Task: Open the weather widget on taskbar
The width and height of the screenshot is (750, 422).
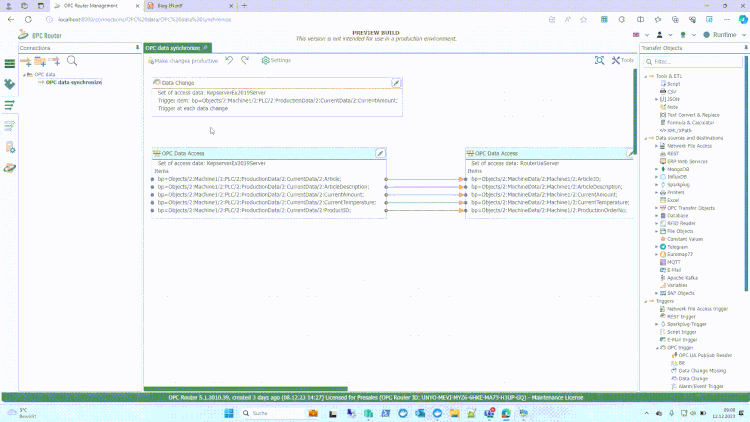Action: pyautogui.click(x=22, y=413)
